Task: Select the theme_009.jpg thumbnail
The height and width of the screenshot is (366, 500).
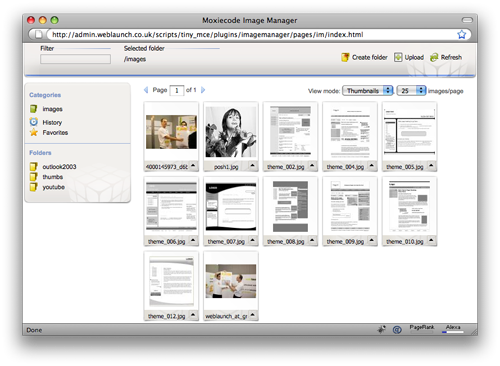Action: point(350,206)
